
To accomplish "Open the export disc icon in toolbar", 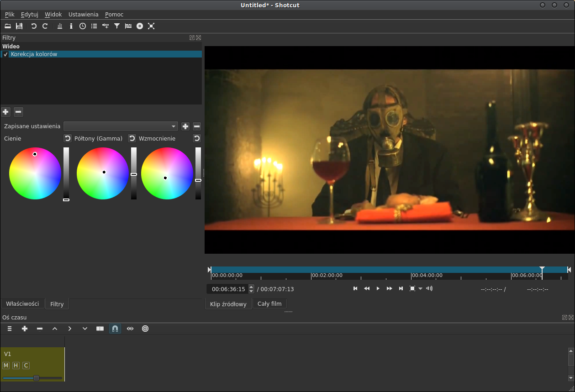I will (x=140, y=26).
